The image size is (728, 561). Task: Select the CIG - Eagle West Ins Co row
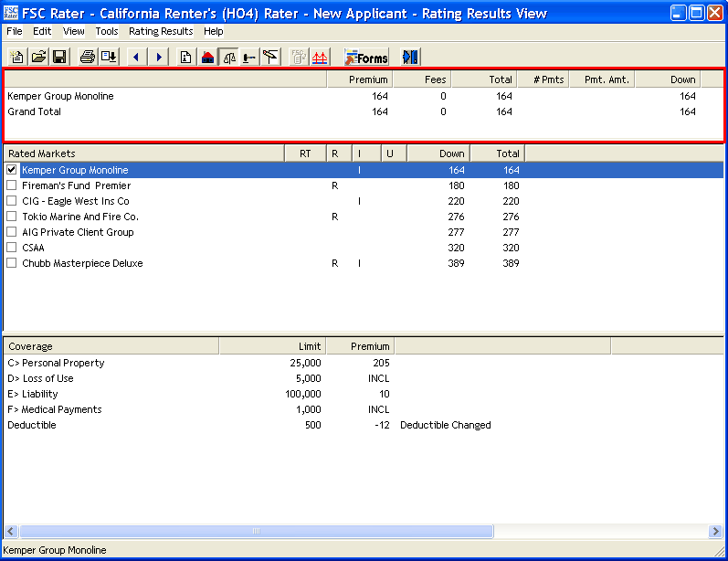coord(364,201)
